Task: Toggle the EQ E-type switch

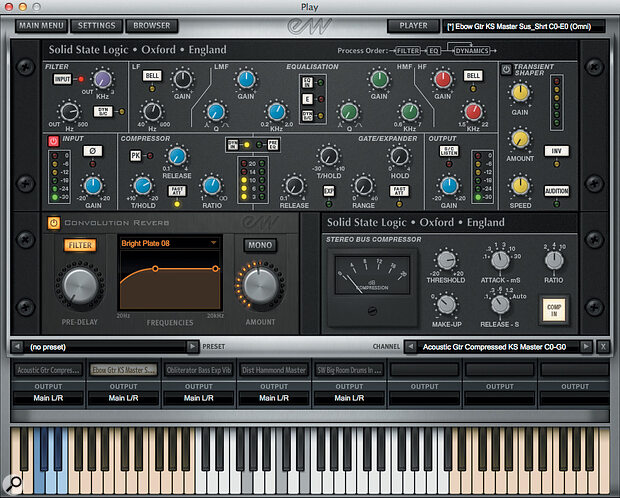Action: click(x=307, y=99)
